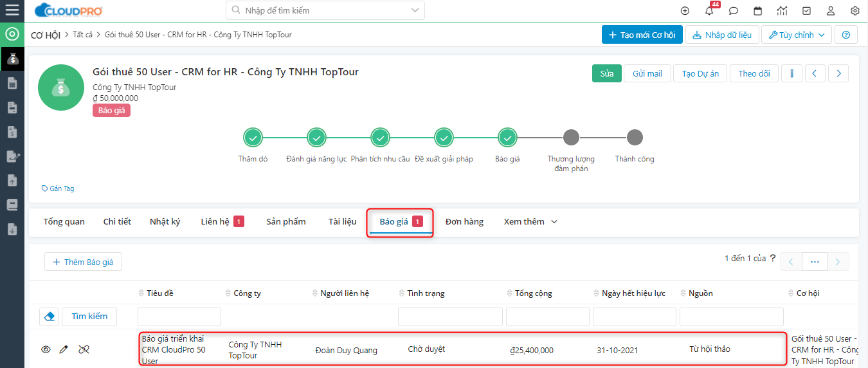This screenshot has height=368, width=868.
Task: Open the hamburger main menu
Action: pyautogui.click(x=12, y=10)
